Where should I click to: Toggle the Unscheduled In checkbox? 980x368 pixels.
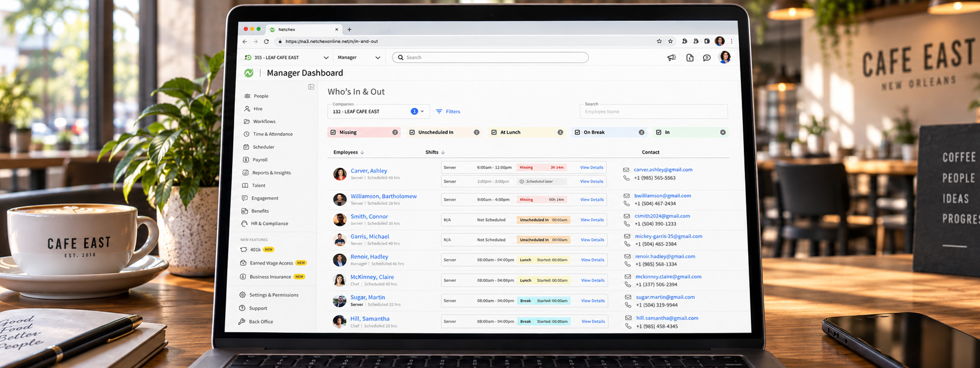tap(412, 132)
